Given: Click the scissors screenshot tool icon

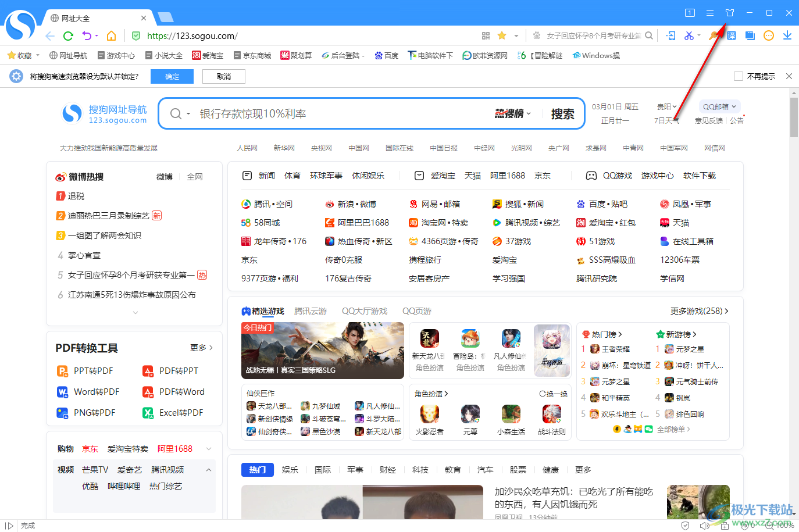Looking at the screenshot, I should point(689,36).
